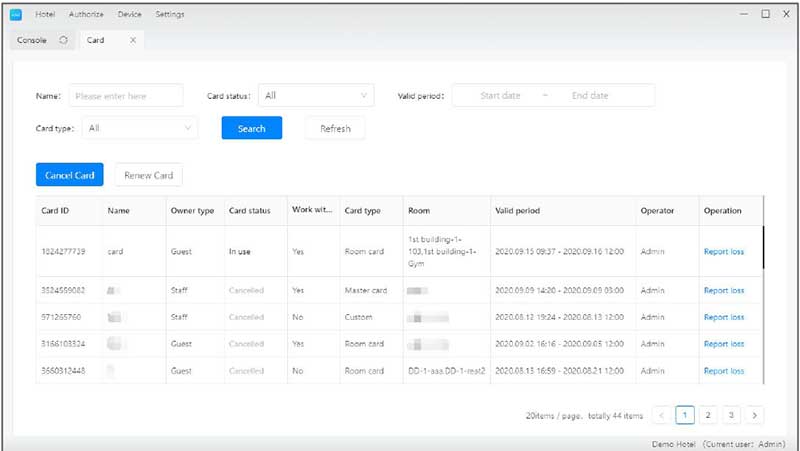Open the Card type dropdown
This screenshot has height=451, width=800.
(x=140, y=128)
